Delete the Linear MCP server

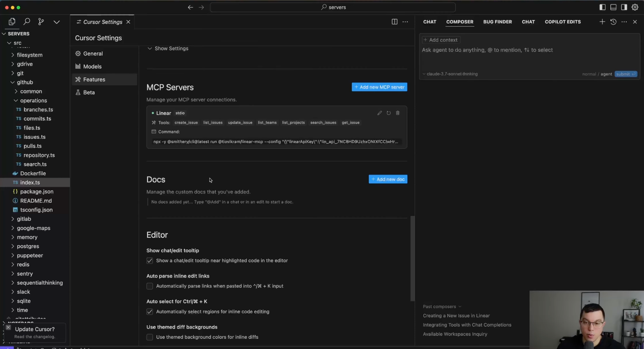point(398,113)
